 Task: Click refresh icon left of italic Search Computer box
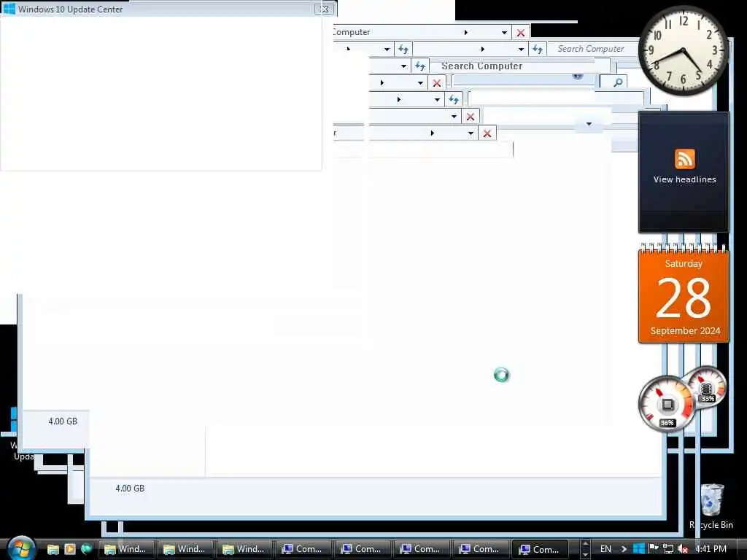pyautogui.click(x=538, y=49)
